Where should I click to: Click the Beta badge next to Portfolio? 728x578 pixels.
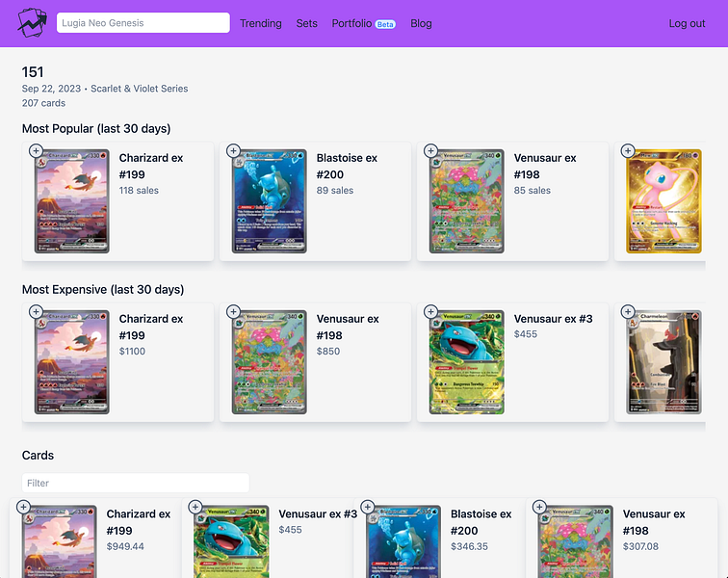click(x=385, y=24)
